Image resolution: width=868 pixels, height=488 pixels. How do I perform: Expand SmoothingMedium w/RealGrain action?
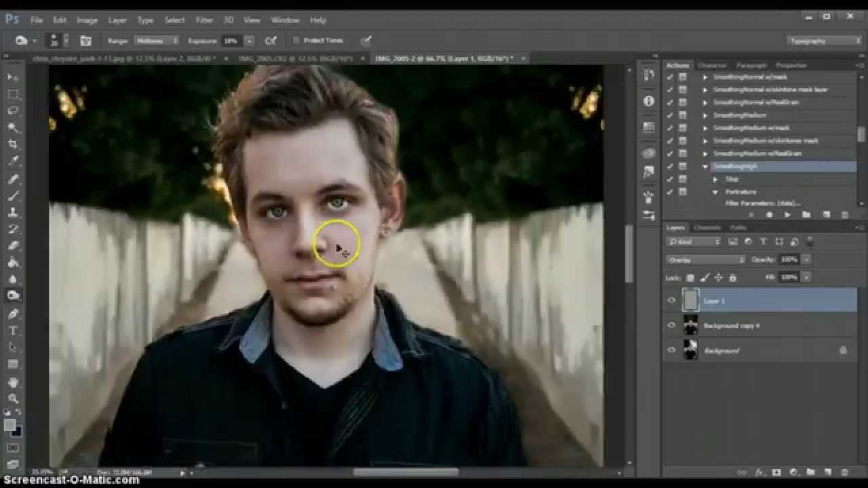705,154
